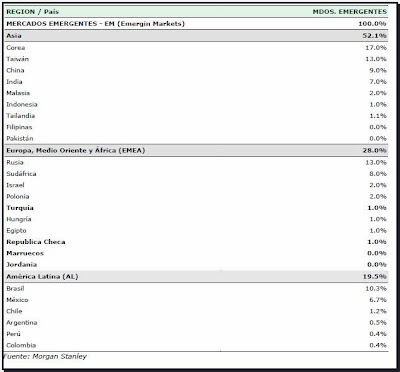The image size is (400, 372).
Task: Select the Corea row
Action: [x=196, y=48]
